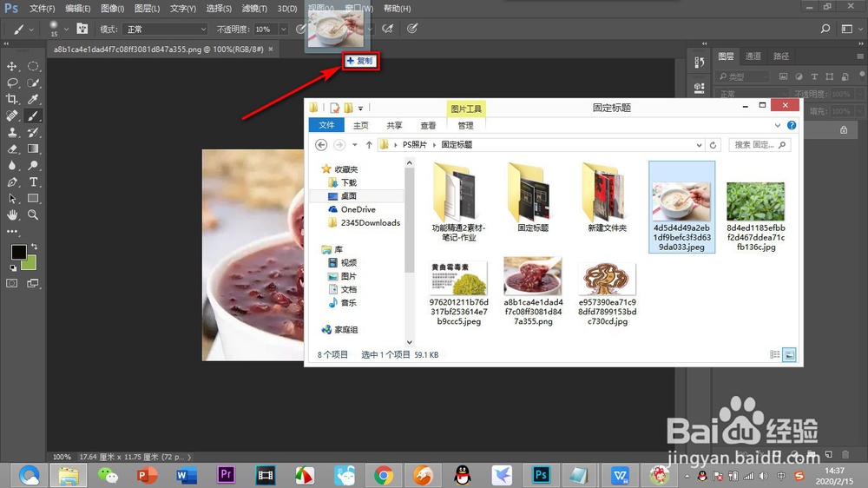Open the 滤镜(T) menu
The image size is (868, 488).
tap(254, 9)
